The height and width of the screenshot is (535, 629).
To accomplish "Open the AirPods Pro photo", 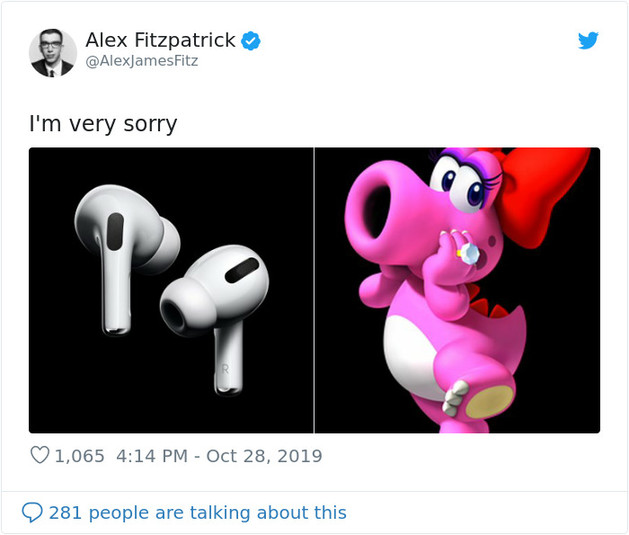I will (171, 290).
